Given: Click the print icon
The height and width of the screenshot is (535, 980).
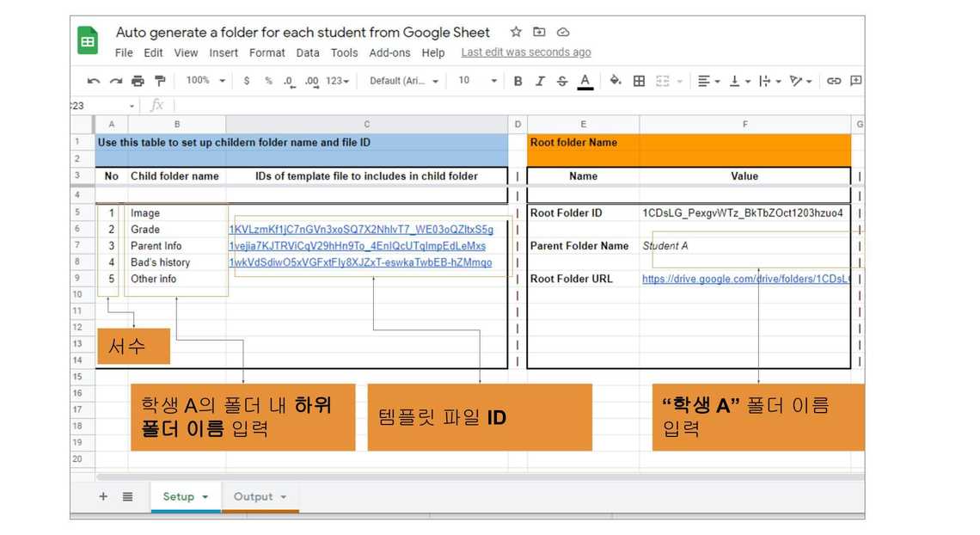Looking at the screenshot, I should click(x=138, y=81).
